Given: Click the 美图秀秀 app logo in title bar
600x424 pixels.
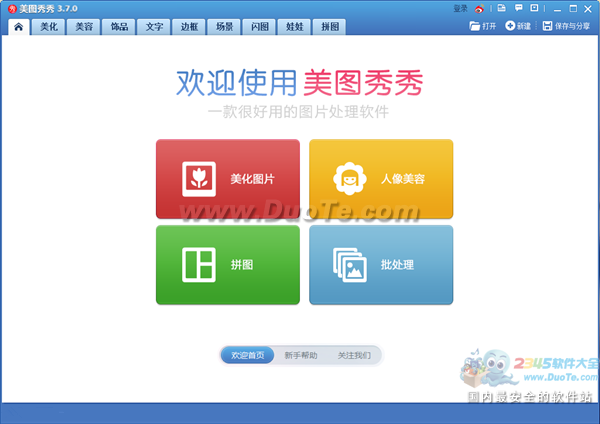Looking at the screenshot, I should [12, 8].
